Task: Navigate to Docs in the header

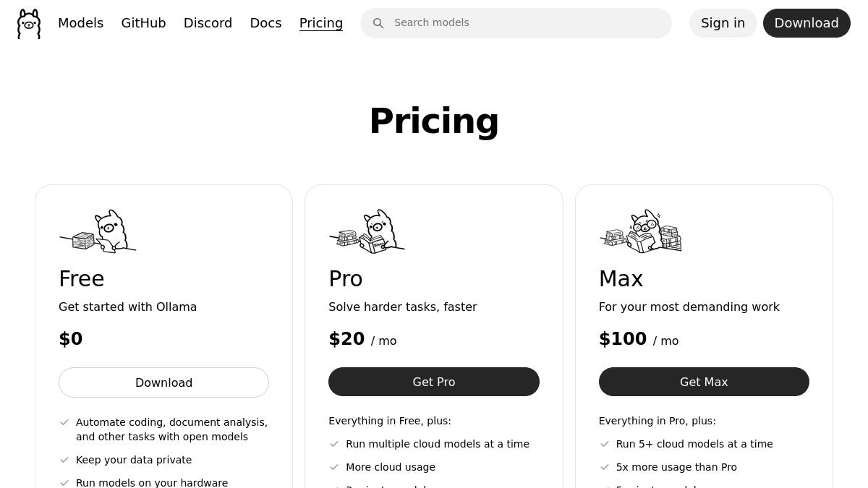Action: coord(265,23)
